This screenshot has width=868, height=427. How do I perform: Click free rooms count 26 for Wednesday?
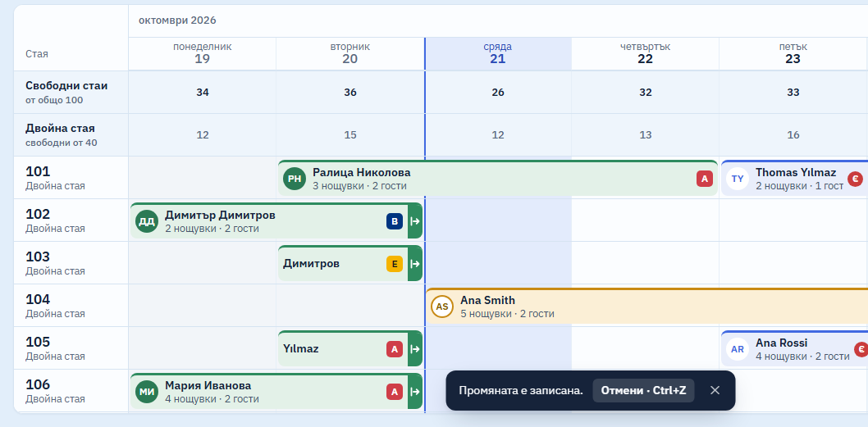[x=498, y=93]
